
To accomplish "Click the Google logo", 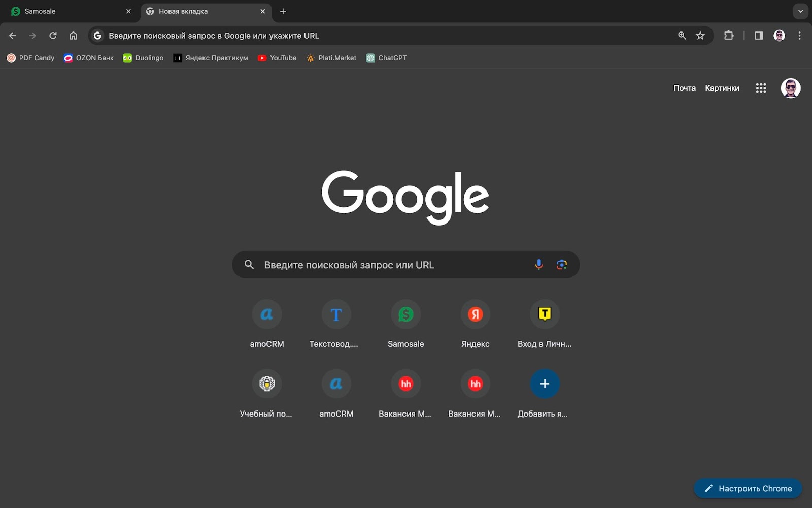I will point(405,197).
